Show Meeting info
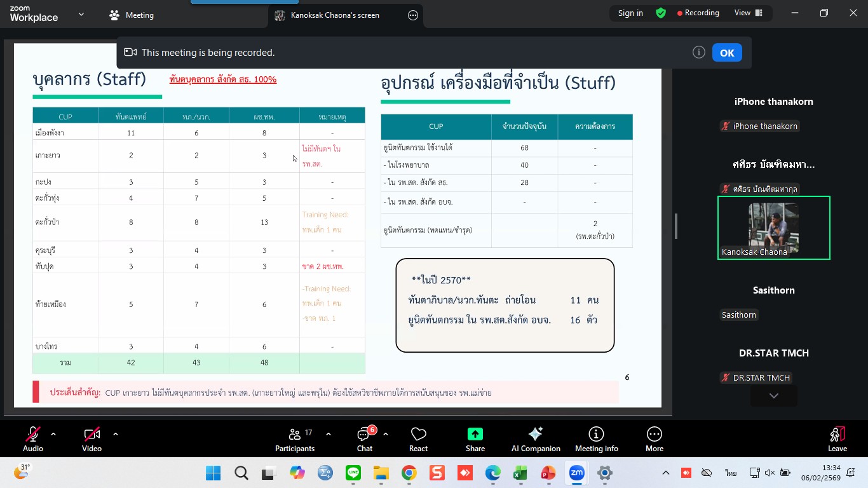868x488 pixels. (x=596, y=439)
